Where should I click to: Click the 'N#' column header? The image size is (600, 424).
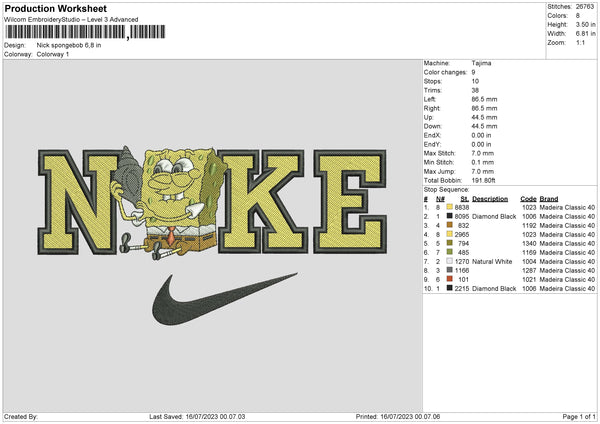tap(440, 199)
